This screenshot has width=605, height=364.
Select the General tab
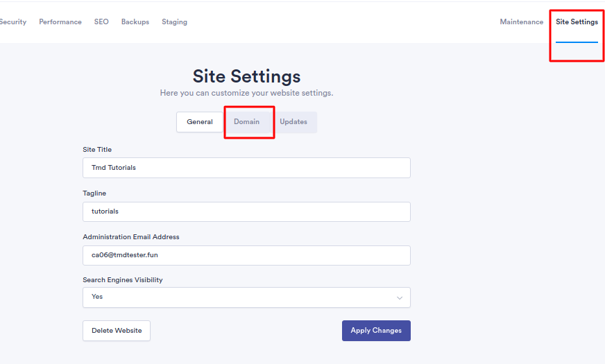(x=200, y=122)
